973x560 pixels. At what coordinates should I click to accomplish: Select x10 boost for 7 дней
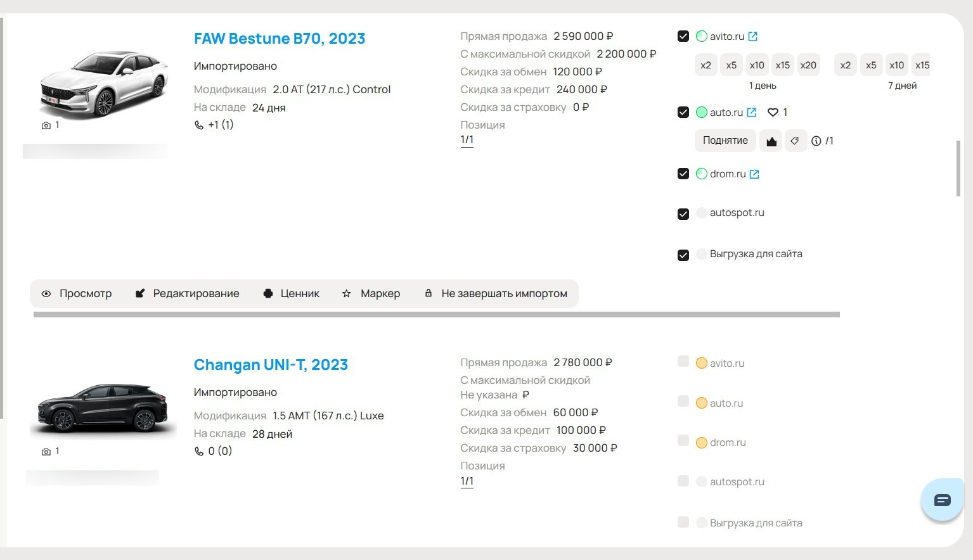pyautogui.click(x=896, y=65)
